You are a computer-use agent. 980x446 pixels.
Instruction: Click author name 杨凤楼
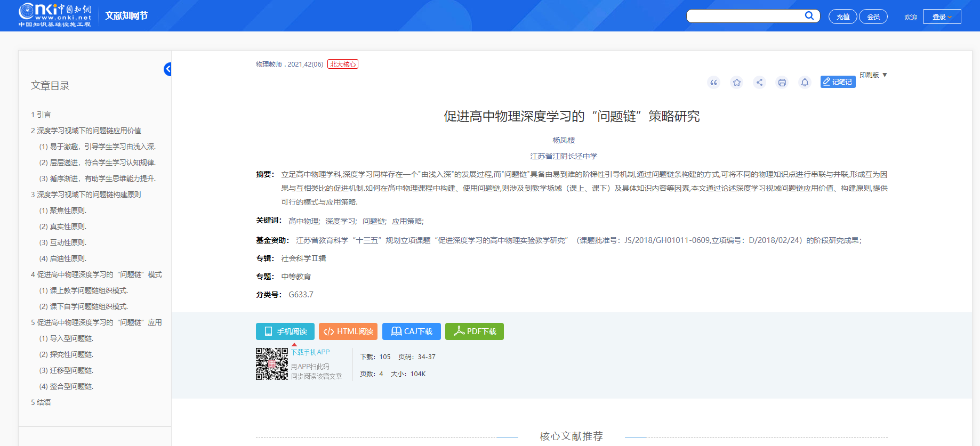click(x=564, y=140)
